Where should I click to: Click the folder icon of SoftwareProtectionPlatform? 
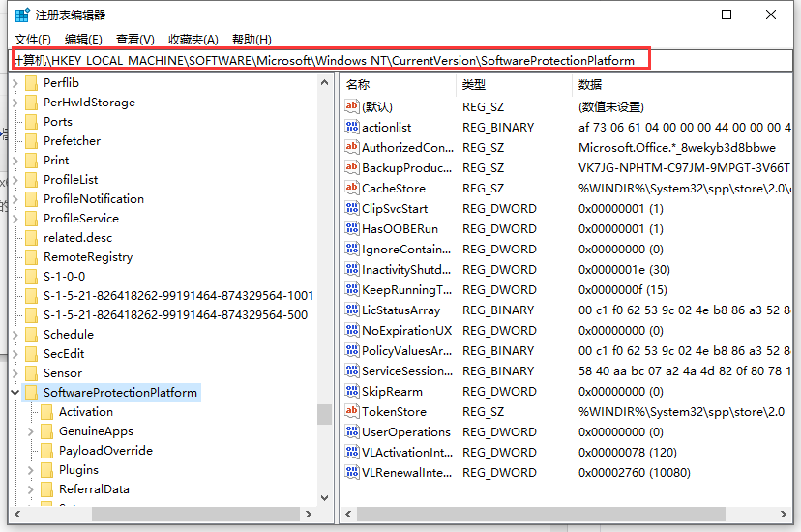coord(31,393)
